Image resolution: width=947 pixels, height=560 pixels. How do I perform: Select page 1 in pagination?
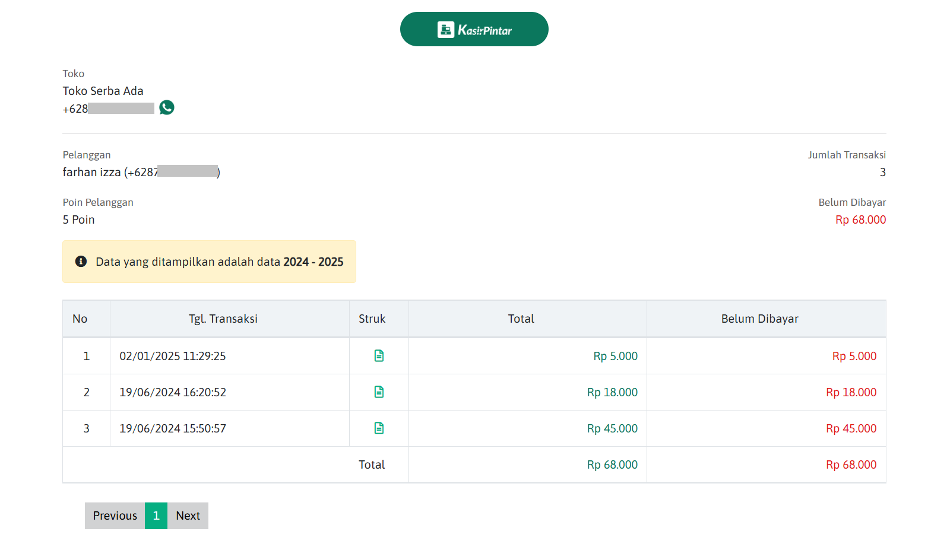pyautogui.click(x=156, y=516)
